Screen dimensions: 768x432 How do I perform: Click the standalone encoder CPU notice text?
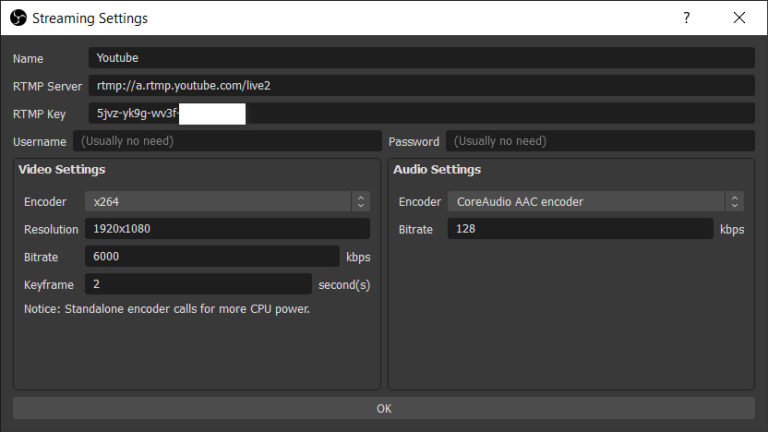coord(167,309)
